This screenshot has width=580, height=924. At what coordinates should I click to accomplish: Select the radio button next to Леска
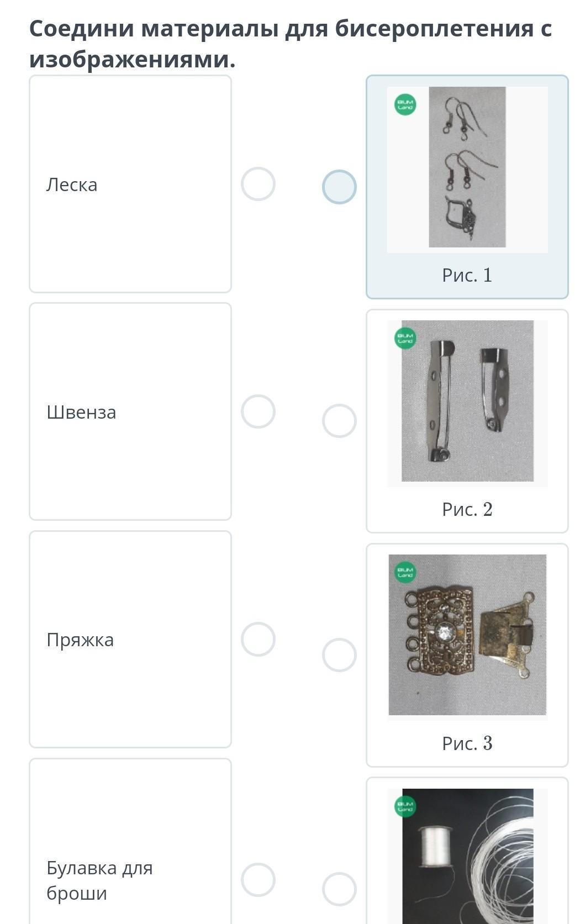click(x=258, y=184)
